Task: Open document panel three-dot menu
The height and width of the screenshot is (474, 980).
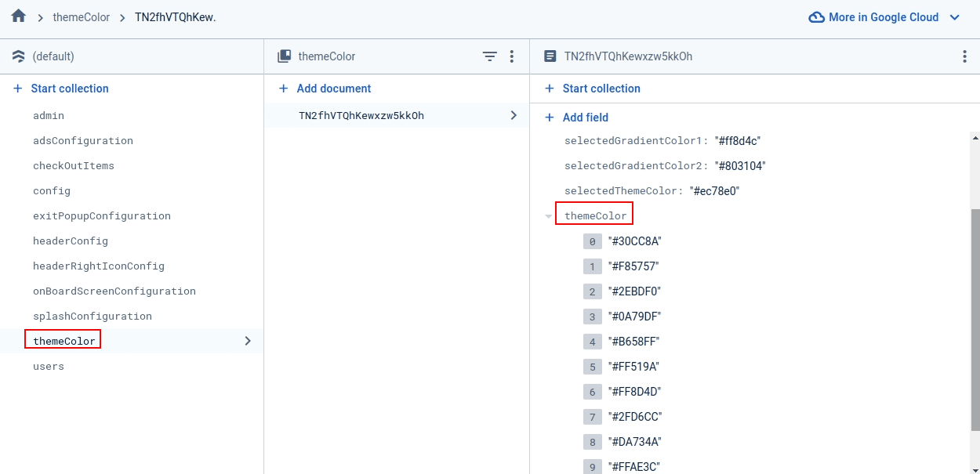Action: click(x=964, y=56)
